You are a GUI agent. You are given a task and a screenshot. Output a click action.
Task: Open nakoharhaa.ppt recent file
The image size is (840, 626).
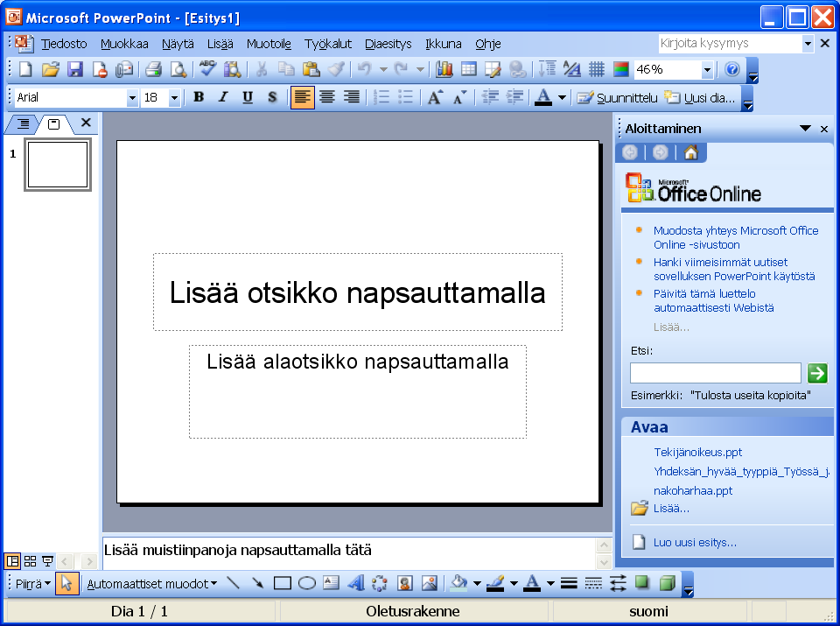[x=693, y=491]
